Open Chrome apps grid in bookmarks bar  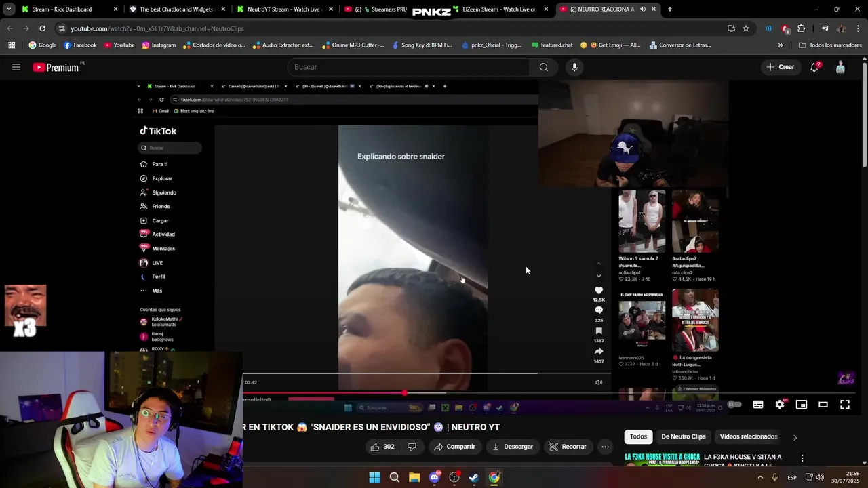pyautogui.click(x=12, y=45)
